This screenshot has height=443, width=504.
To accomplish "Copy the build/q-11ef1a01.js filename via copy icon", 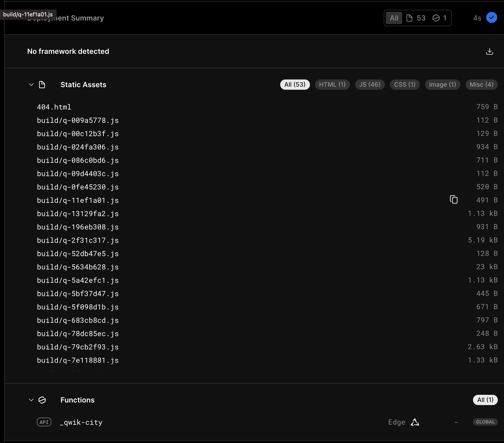I will [454, 200].
